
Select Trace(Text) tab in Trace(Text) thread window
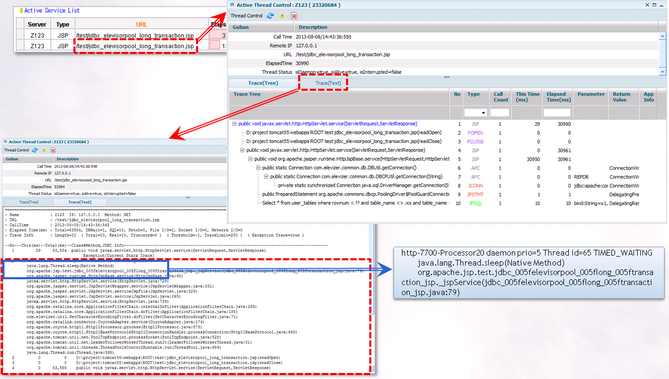coord(80,202)
